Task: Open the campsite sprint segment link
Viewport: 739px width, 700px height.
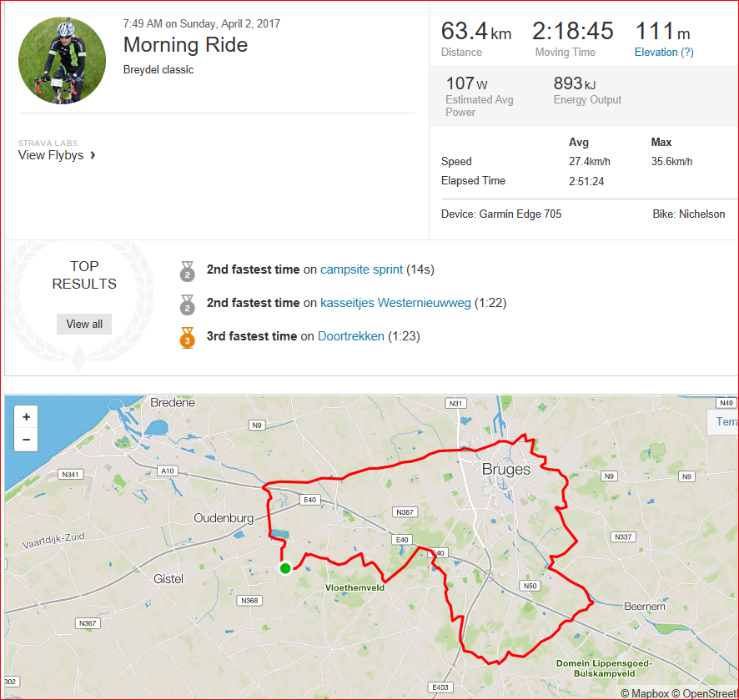Action: (x=361, y=269)
